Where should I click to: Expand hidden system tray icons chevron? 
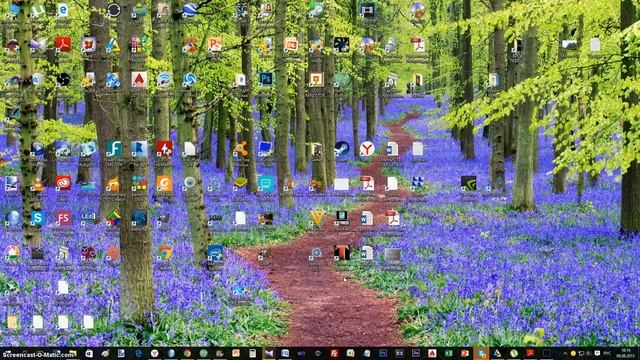565,353
